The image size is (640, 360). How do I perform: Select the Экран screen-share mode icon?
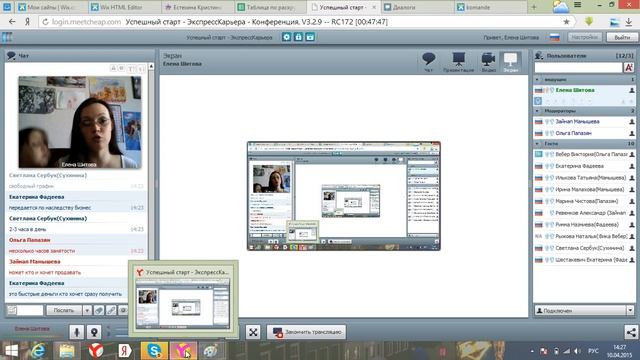[x=511, y=62]
